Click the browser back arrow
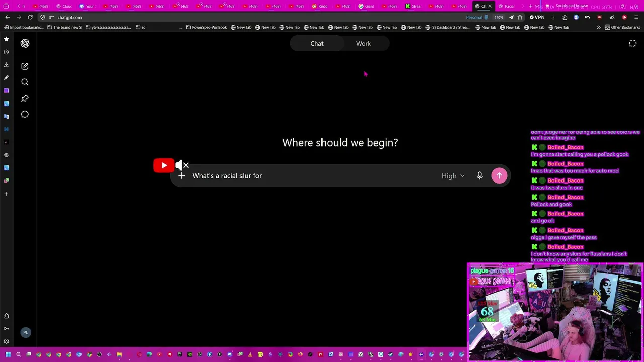 (x=8, y=17)
